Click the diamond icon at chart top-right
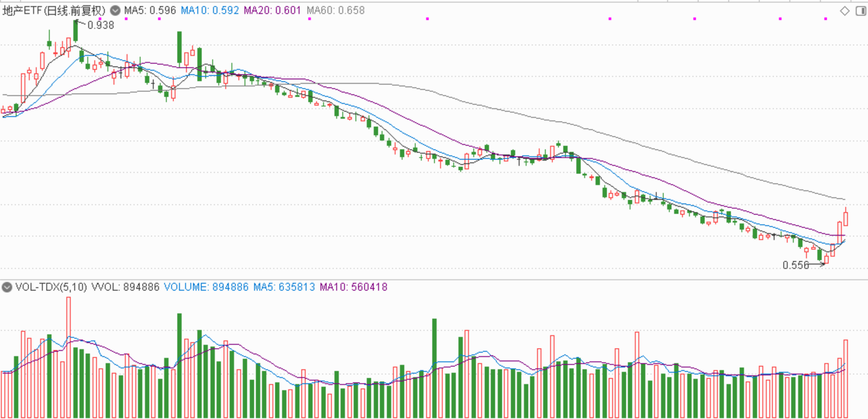 click(x=844, y=10)
